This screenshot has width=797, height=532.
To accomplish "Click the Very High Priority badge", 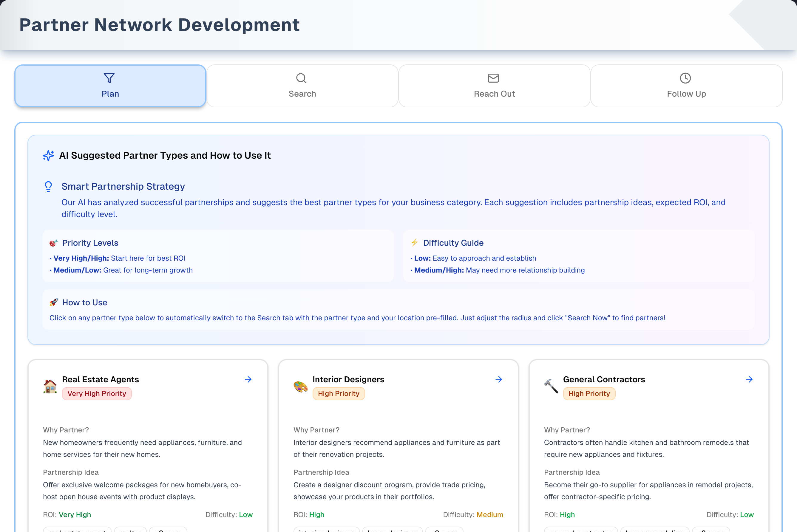I will [97, 394].
